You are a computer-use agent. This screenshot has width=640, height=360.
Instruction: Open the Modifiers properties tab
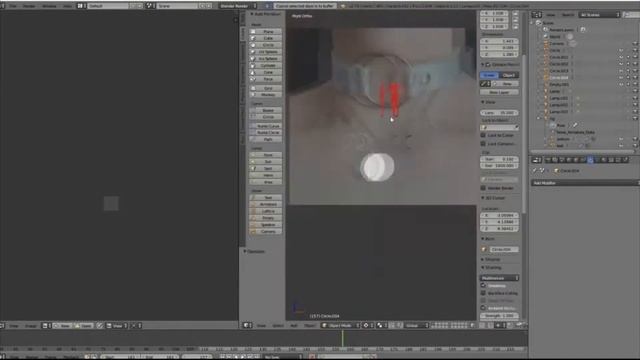(590, 160)
